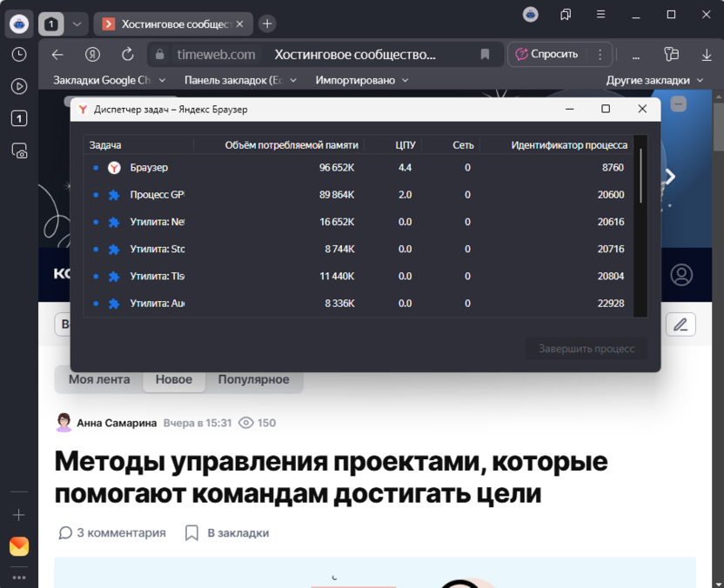Viewport: 724px width, 588px height.
Task: Open Yandex home with Я button
Action: click(x=92, y=55)
